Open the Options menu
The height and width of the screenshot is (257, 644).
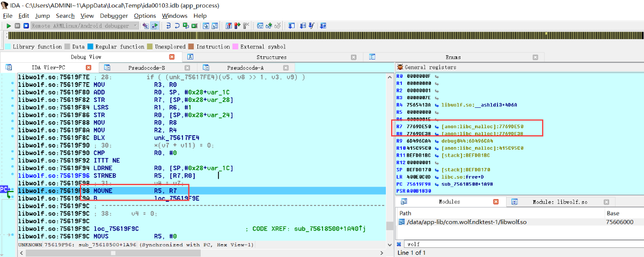point(145,16)
